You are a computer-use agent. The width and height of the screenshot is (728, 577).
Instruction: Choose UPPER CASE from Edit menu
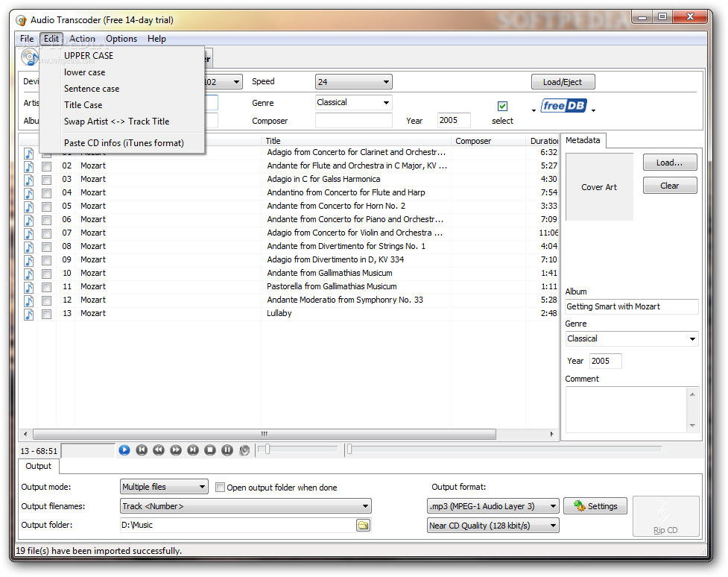[122, 56]
